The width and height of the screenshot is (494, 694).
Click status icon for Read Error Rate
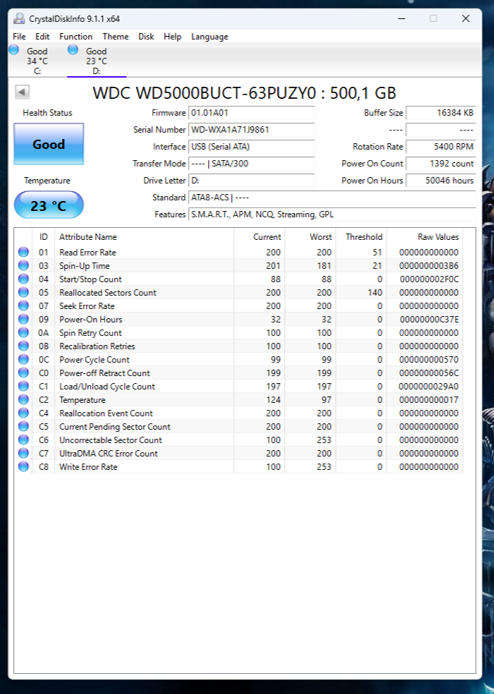pos(23,252)
